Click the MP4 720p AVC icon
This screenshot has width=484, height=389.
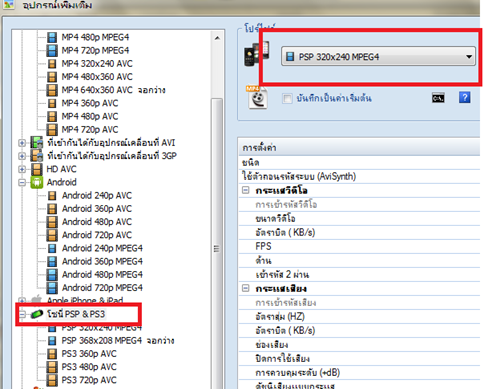click(x=52, y=129)
